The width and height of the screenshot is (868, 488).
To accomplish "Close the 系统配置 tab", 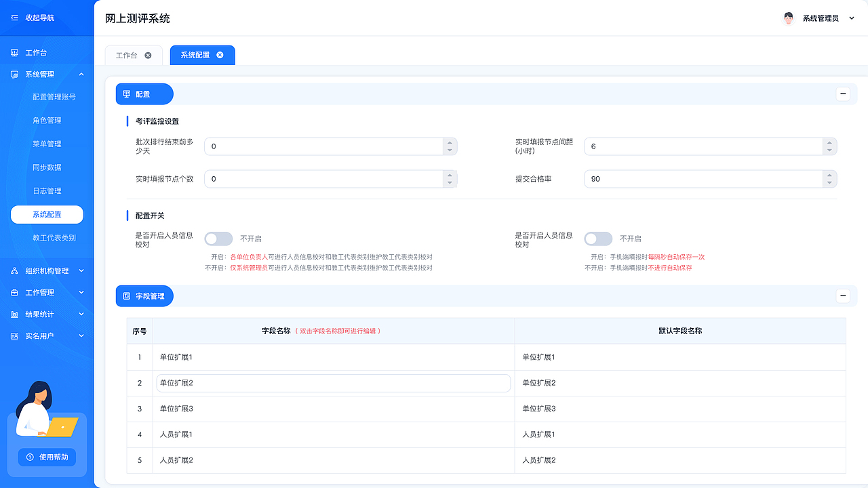I will tap(220, 55).
